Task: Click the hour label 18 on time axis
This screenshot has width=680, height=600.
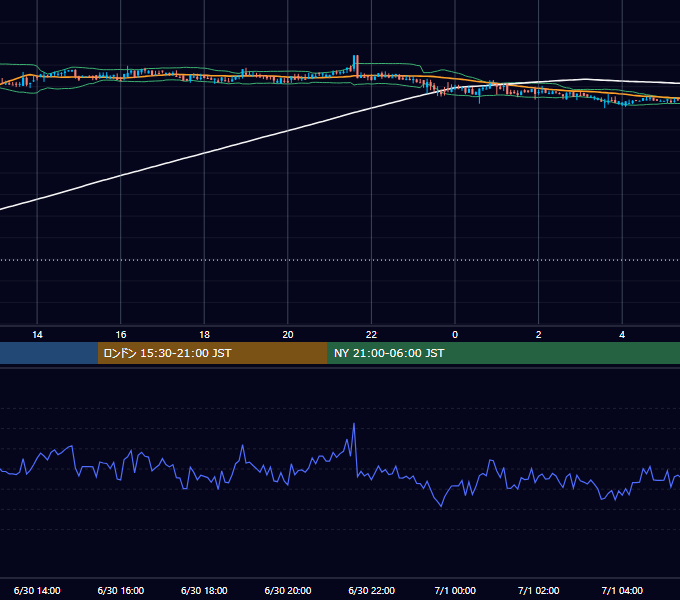Action: (x=204, y=335)
